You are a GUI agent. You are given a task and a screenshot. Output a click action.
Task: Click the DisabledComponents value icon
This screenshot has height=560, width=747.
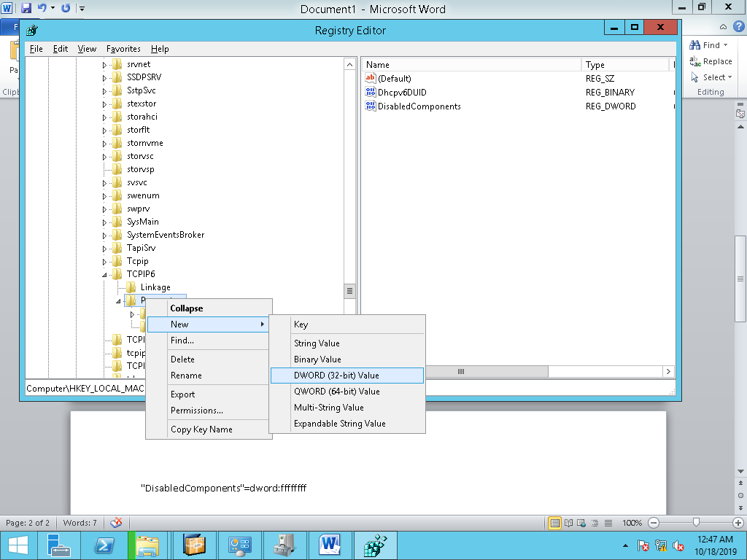[370, 106]
